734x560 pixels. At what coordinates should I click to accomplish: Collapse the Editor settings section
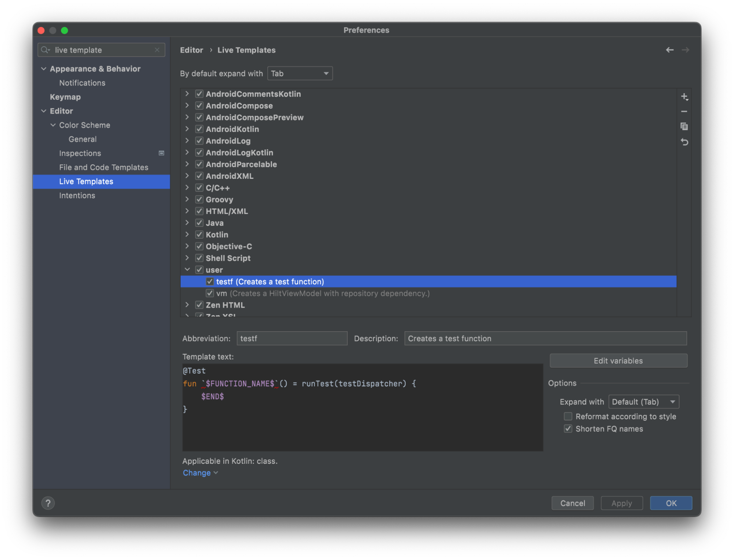(x=44, y=111)
